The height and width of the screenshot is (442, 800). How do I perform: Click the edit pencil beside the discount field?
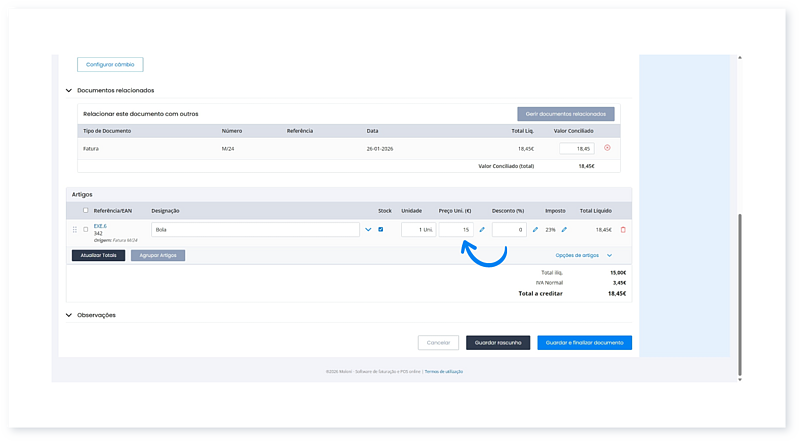(x=535, y=230)
